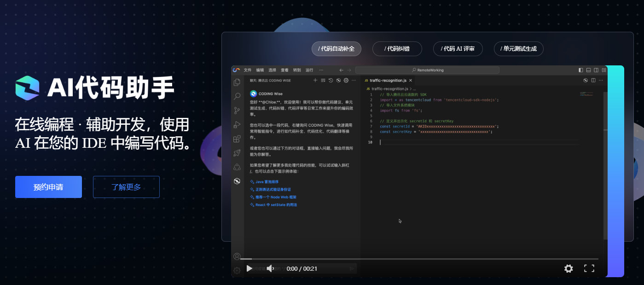Click the cloud nodes icon above CODING Wise icon
The width and height of the screenshot is (644, 285).
[x=237, y=167]
